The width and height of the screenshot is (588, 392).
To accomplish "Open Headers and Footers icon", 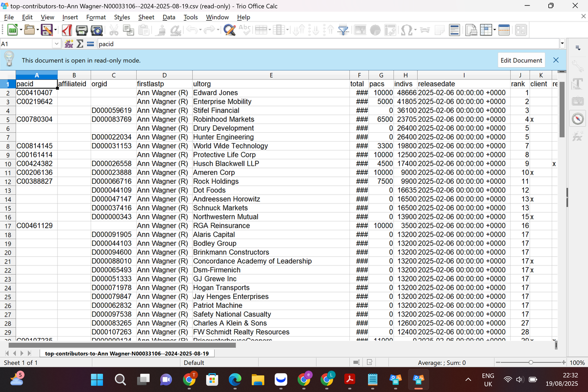I will pos(454,30).
